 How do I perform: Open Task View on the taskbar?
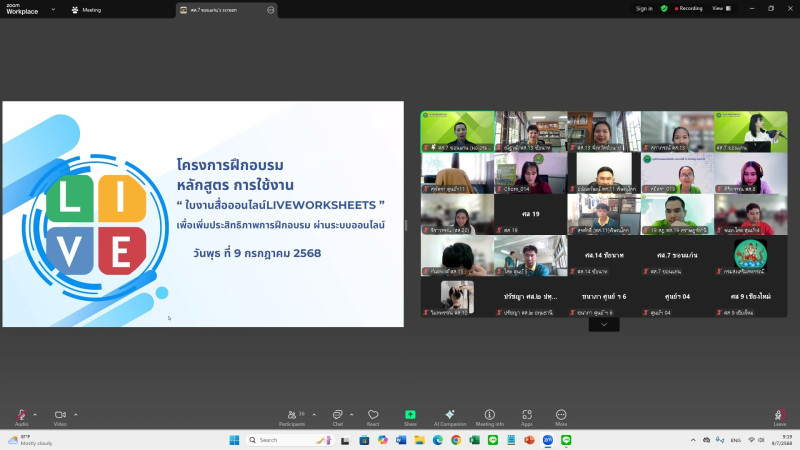345,440
